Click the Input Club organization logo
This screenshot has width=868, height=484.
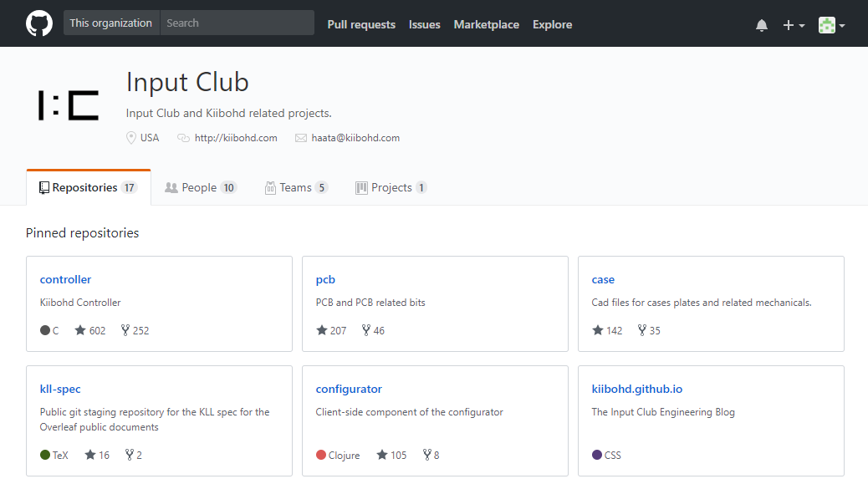[69, 105]
